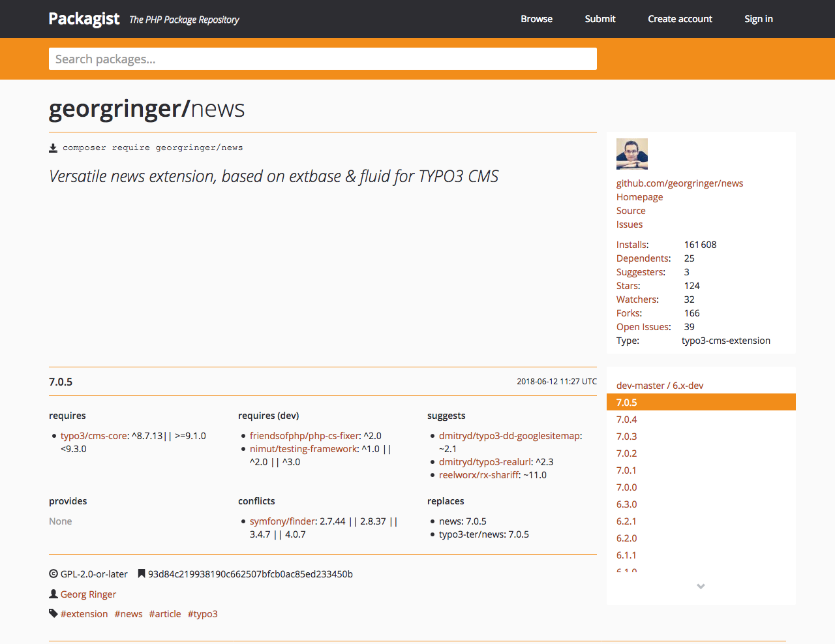Click the tag icon before #extension
Viewport: 835px width, 644px height.
coord(53,613)
